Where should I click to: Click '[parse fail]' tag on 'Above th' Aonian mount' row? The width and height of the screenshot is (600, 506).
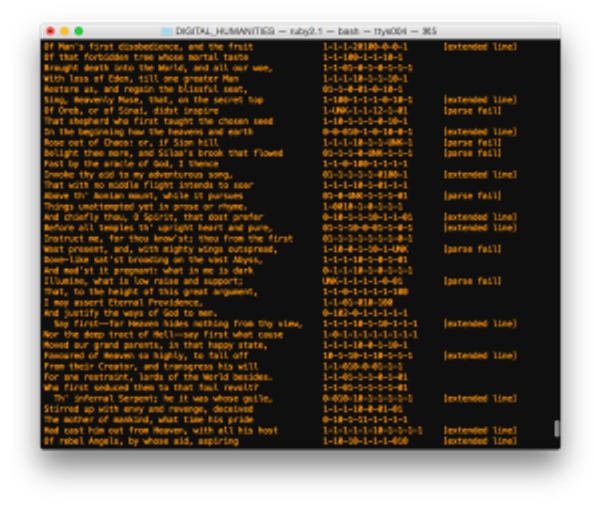[473, 196]
